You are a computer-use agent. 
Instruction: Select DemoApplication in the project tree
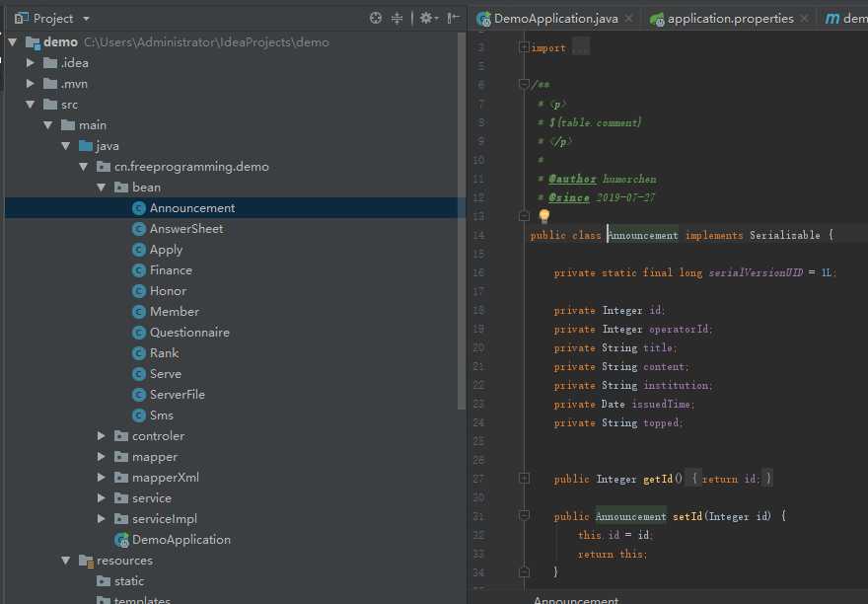point(181,540)
